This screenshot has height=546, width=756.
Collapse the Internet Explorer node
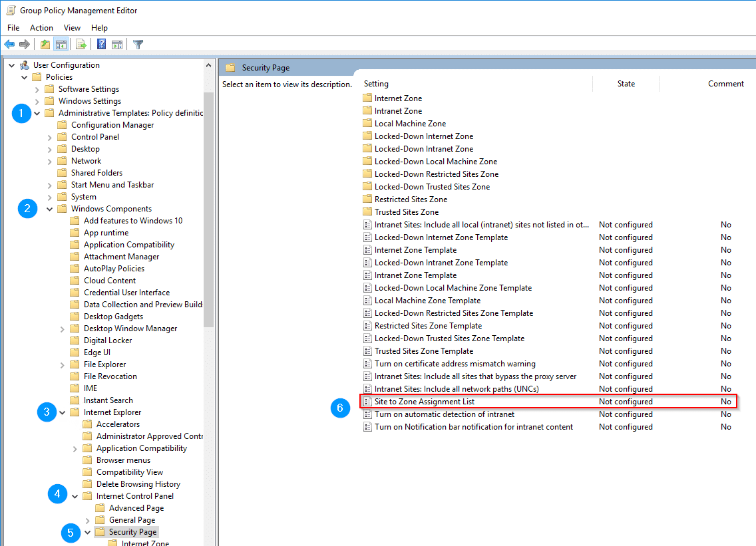coord(62,412)
